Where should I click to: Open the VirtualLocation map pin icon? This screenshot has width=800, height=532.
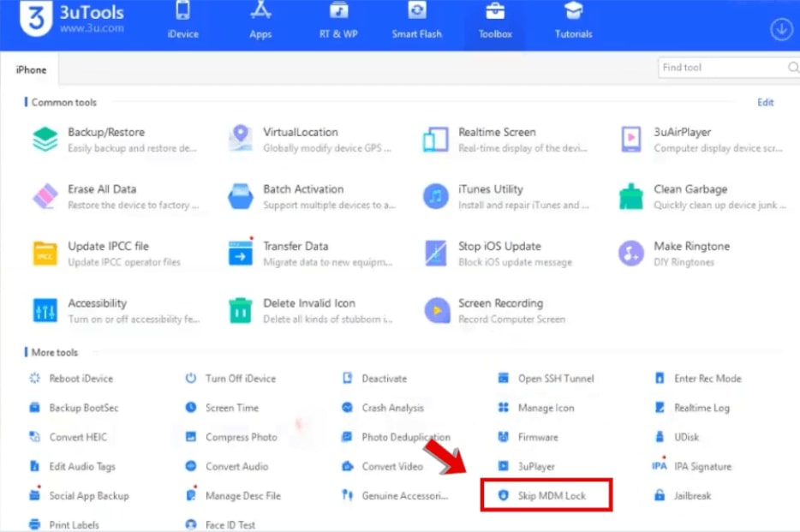241,138
